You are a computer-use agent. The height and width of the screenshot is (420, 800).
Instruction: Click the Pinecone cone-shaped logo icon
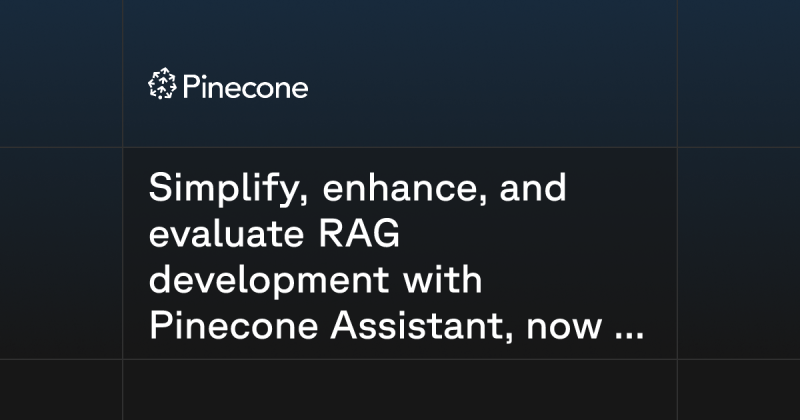point(162,83)
